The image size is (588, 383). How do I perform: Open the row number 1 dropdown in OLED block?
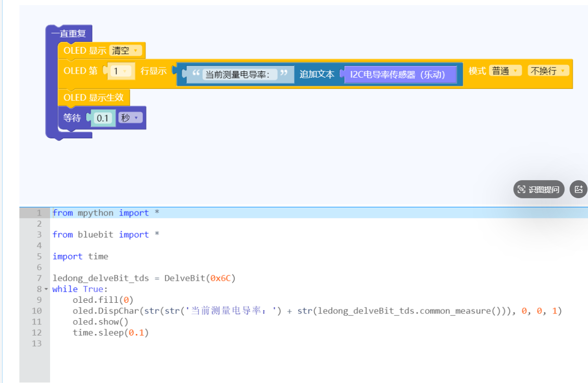121,71
